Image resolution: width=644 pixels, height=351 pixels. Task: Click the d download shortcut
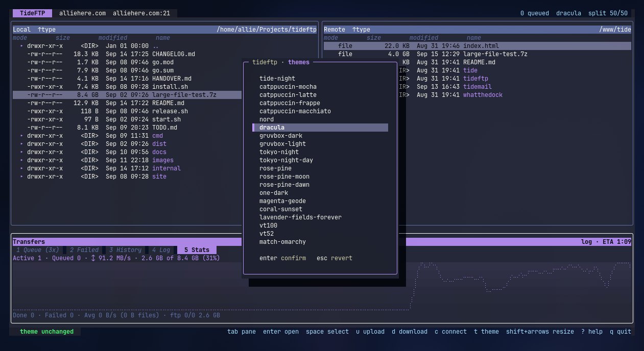coord(410,332)
